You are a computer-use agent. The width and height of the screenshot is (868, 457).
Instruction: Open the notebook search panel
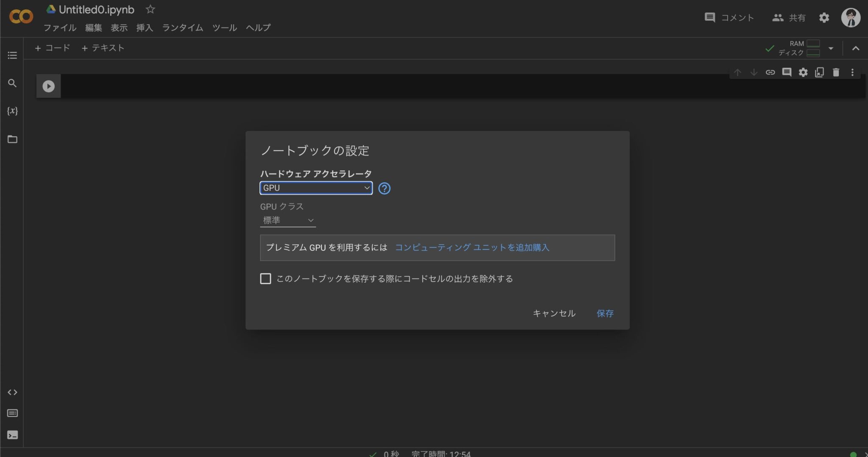click(x=12, y=83)
